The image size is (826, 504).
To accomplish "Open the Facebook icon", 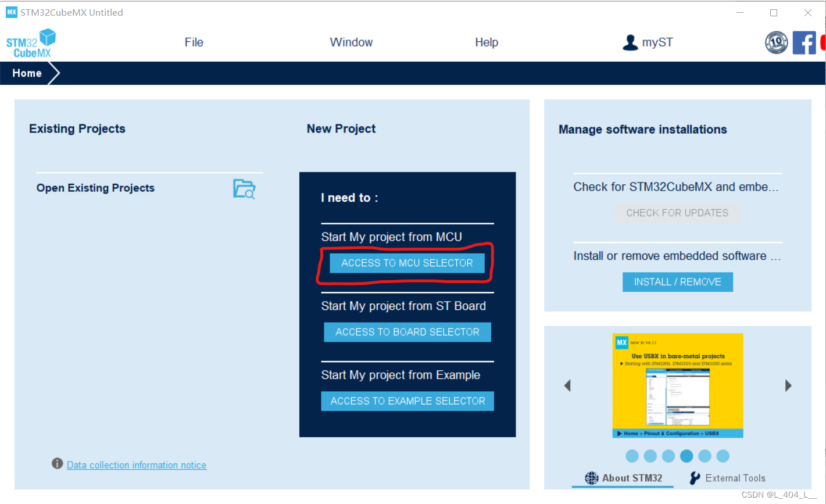I will point(804,43).
